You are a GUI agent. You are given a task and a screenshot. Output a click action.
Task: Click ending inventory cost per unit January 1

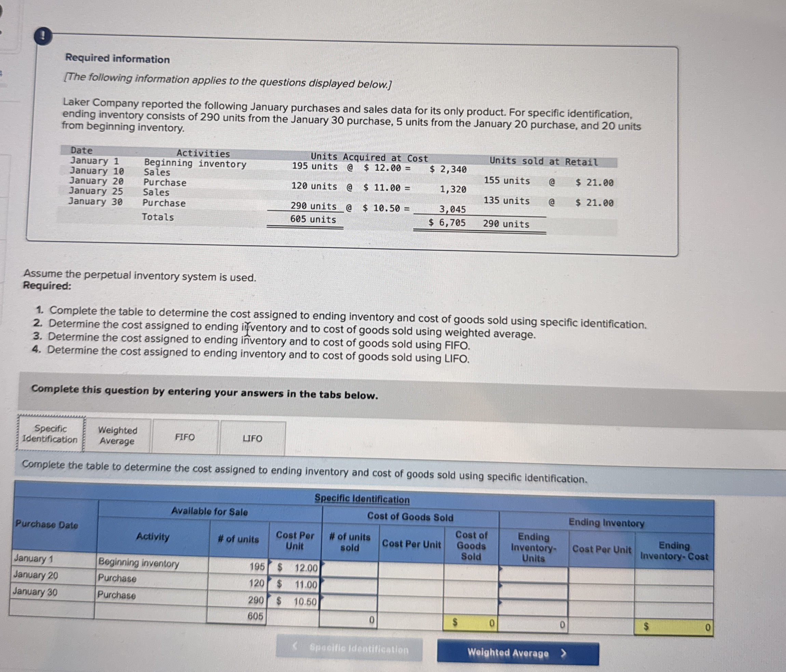(x=602, y=576)
